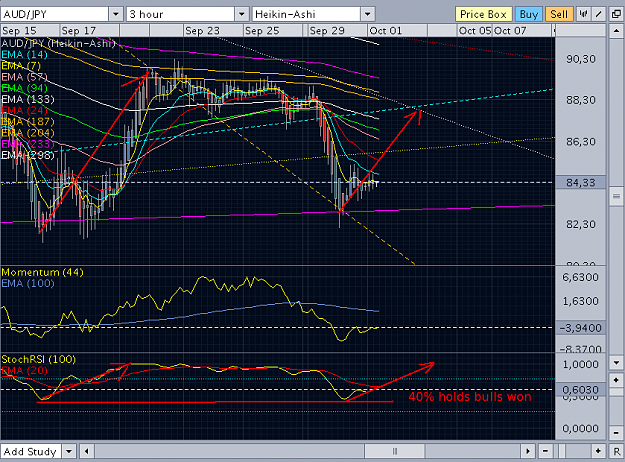Image resolution: width=625 pixels, height=462 pixels.
Task: Click the Heikin-Ashi style field
Action: coord(306,14)
